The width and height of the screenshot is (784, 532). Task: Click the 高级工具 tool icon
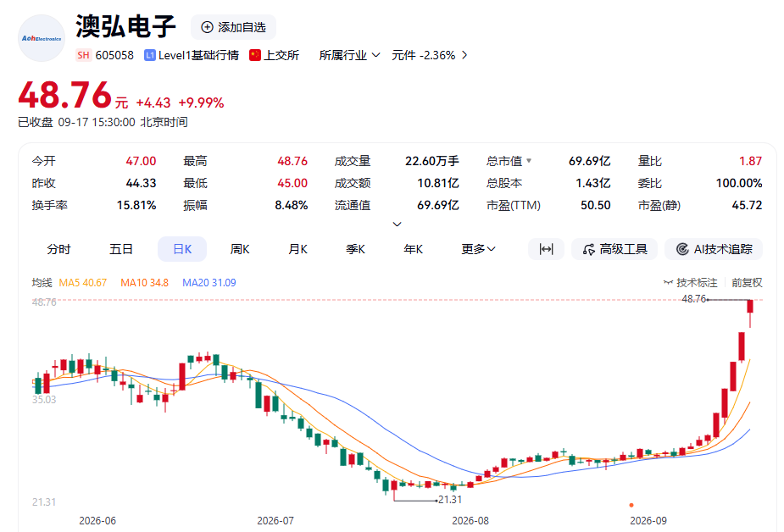(x=588, y=249)
